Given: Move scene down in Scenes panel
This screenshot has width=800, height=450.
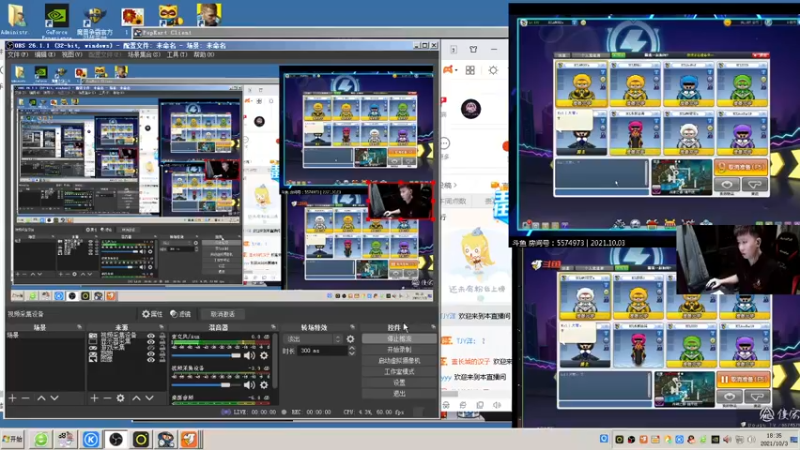Looking at the screenshot, I should (x=55, y=398).
